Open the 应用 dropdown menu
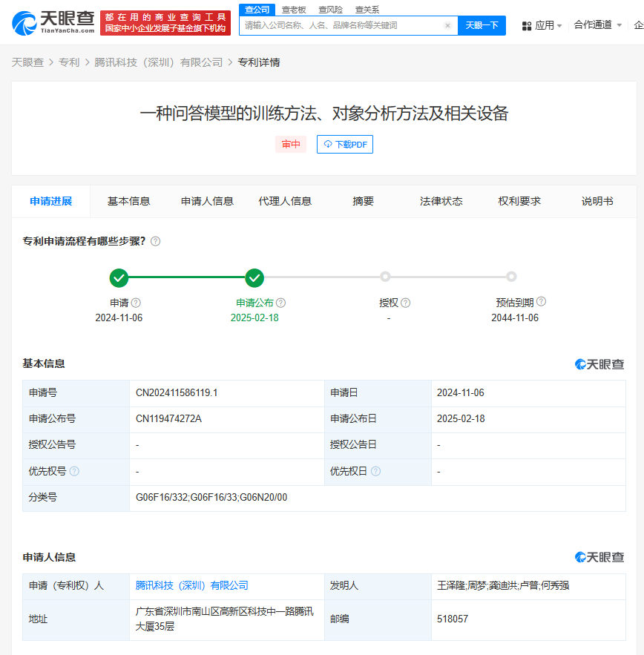644x655 pixels. coord(542,25)
